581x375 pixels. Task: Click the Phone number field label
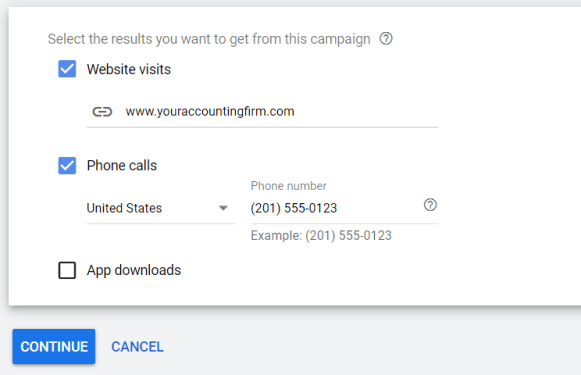(288, 186)
